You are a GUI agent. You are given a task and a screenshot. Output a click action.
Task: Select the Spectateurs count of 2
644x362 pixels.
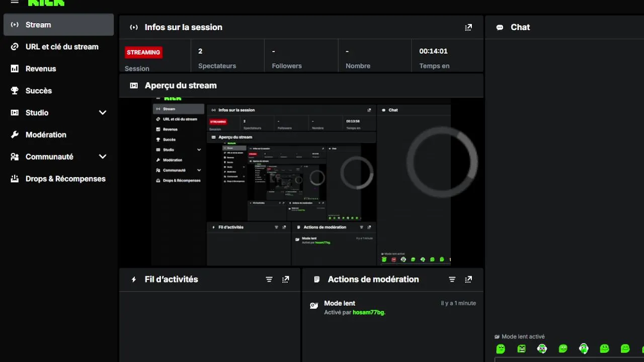click(x=200, y=51)
